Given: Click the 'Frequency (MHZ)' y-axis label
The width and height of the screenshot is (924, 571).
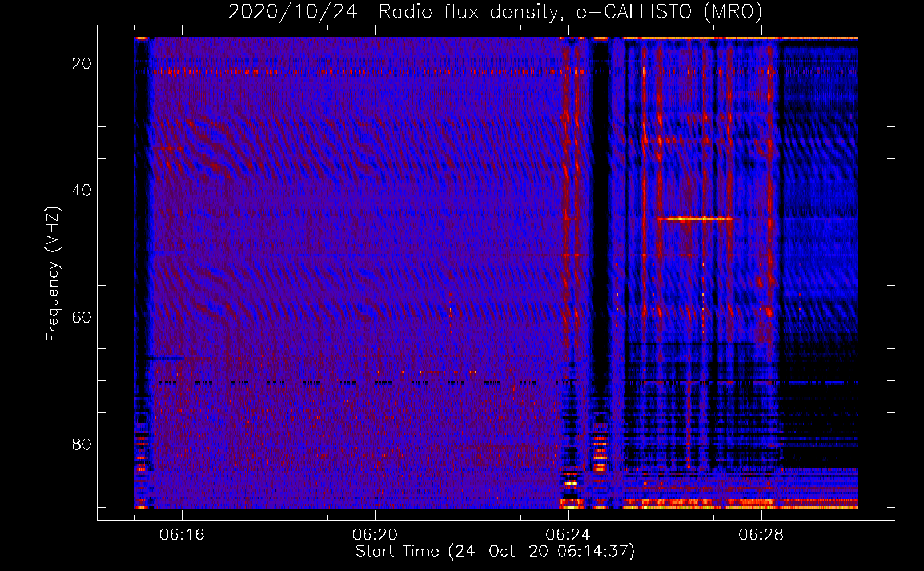Looking at the screenshot, I should click(x=52, y=274).
